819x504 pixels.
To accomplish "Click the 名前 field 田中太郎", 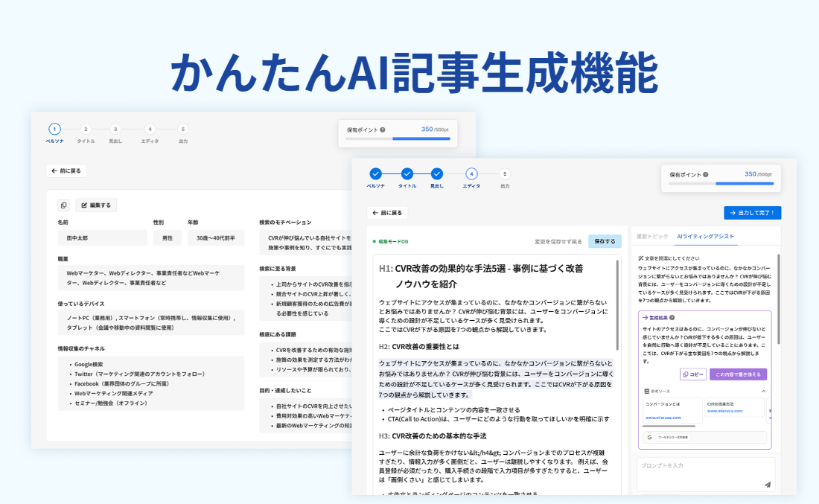I will 103,237.
